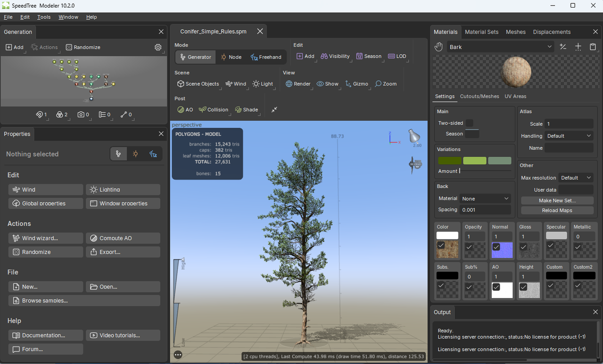Select the light green variation swatch
Viewport: 603px width, 364px height.
pyautogui.click(x=475, y=161)
